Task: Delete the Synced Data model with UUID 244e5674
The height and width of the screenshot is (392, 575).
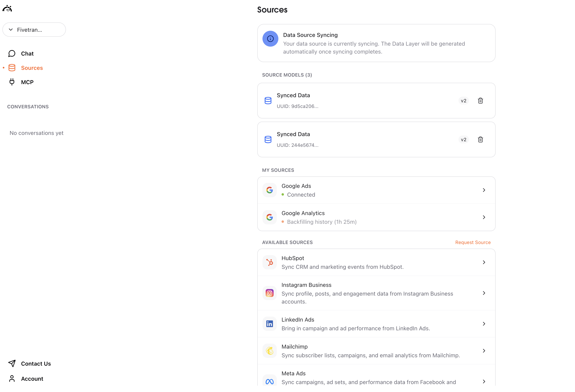Action: pos(480,139)
